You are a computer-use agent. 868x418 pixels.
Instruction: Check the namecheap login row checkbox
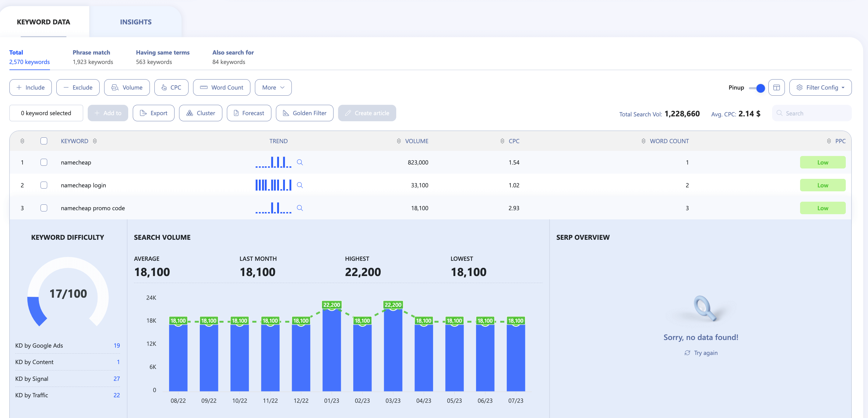click(x=44, y=185)
